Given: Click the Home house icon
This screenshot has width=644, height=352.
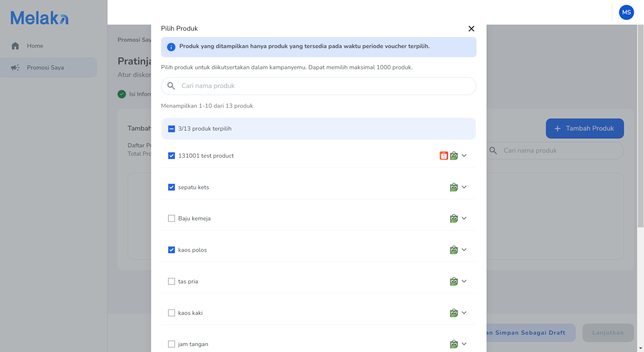Looking at the screenshot, I should click(15, 46).
